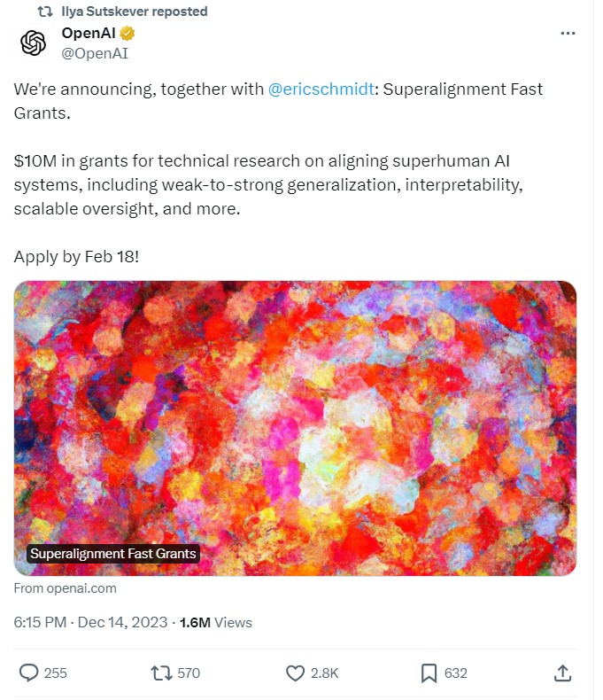Click the OpenAI profile avatar logo

(x=33, y=43)
